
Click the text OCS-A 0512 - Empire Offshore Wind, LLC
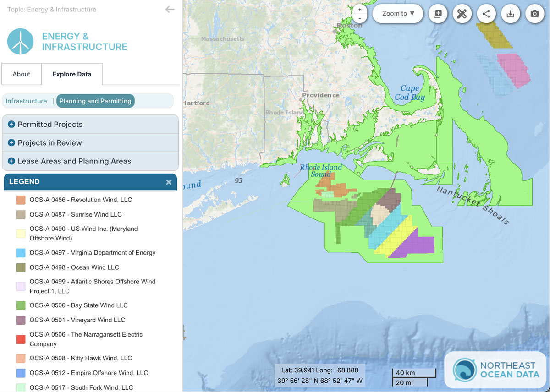coord(89,373)
